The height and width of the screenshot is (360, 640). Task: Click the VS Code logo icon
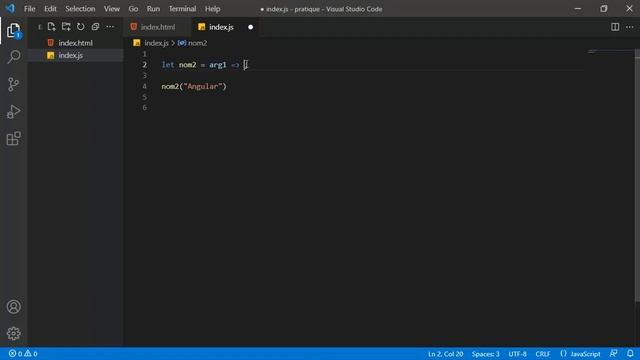(x=10, y=9)
